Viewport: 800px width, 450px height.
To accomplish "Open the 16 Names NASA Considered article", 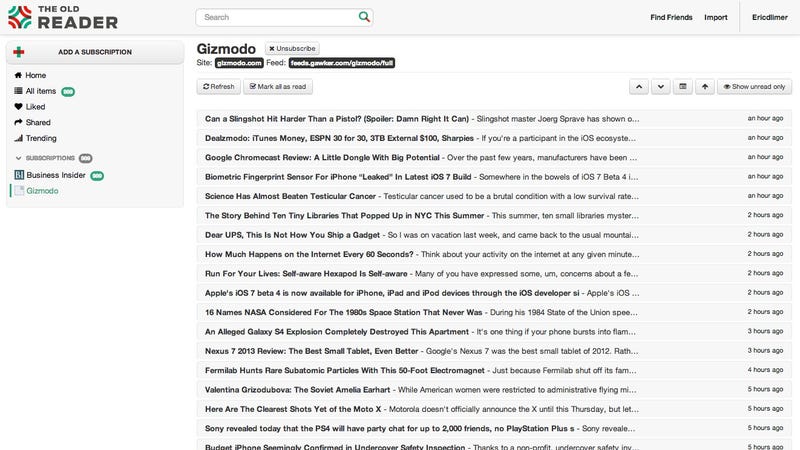I will (494, 312).
